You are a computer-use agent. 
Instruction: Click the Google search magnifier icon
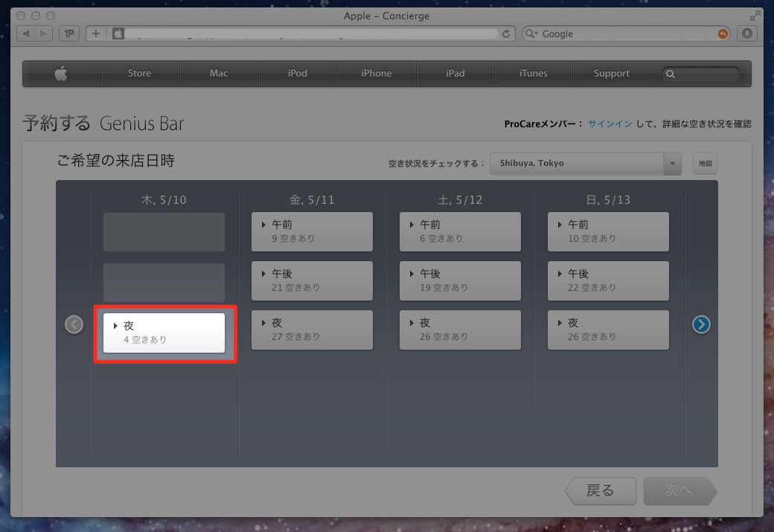click(x=531, y=33)
